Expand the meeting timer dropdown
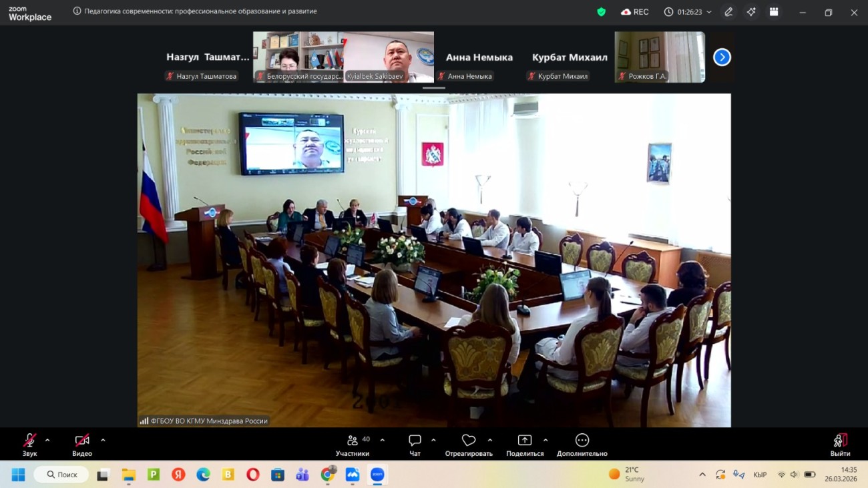868x488 pixels. click(709, 12)
